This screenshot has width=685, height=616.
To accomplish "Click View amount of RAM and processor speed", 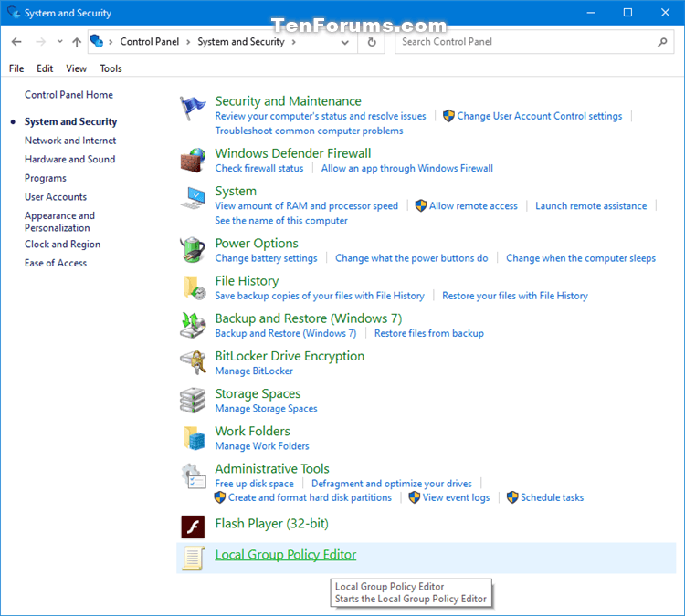I will click(306, 206).
